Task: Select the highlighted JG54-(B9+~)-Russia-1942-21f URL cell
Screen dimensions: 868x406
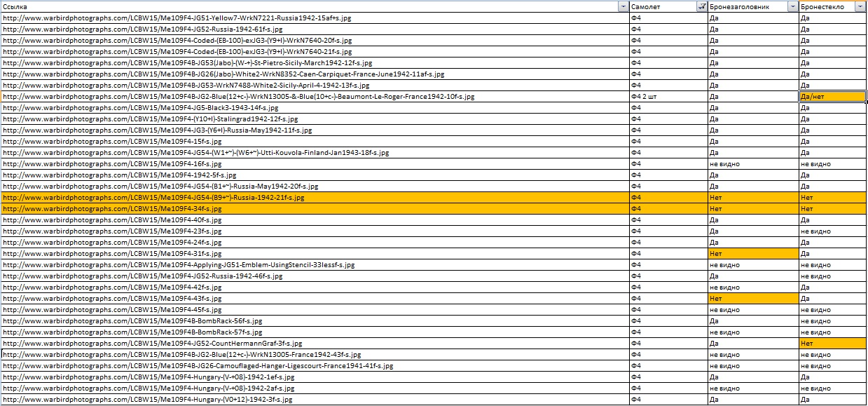Action: (x=315, y=197)
